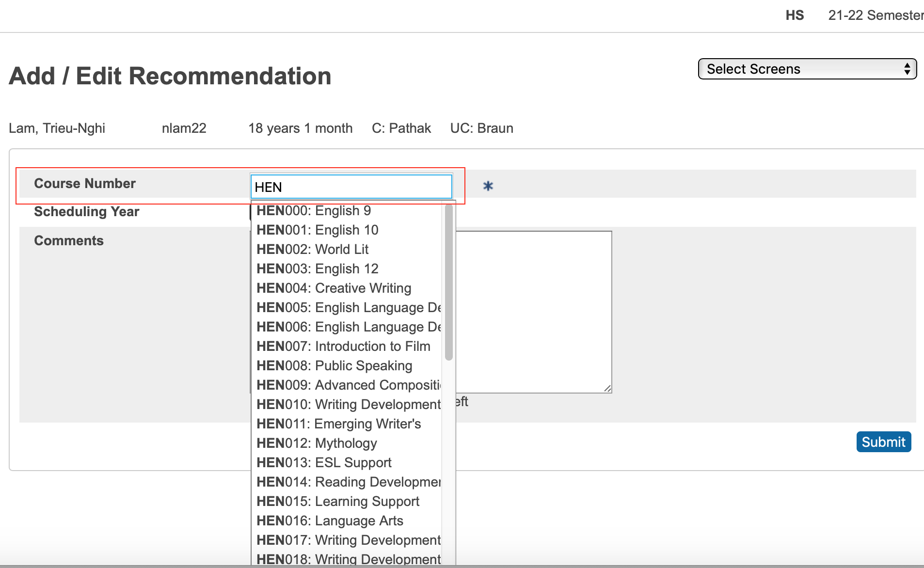This screenshot has height=568, width=924.
Task: Select HEN012: Mythology from list
Action: pos(317,443)
